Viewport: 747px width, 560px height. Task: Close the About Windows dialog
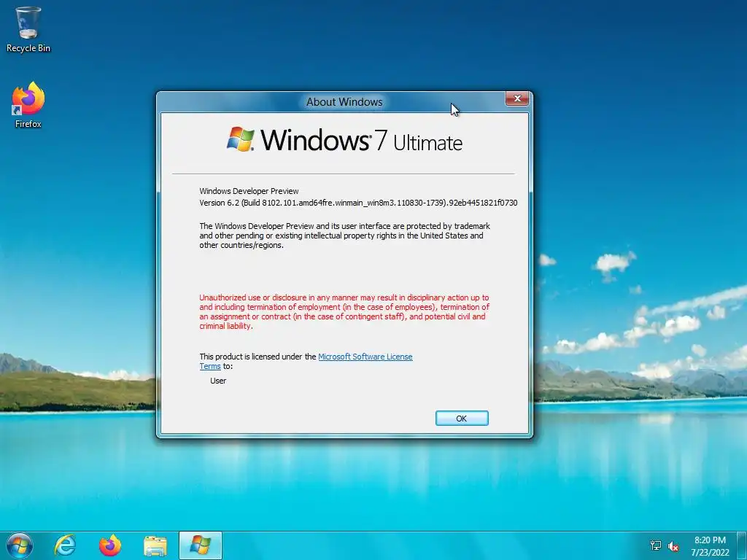(517, 98)
